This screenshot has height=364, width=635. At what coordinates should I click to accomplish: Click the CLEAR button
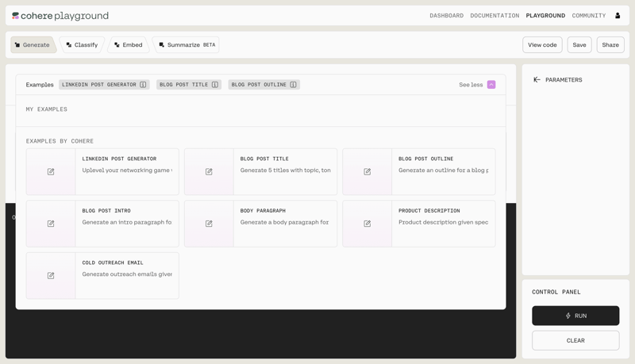[575, 340]
